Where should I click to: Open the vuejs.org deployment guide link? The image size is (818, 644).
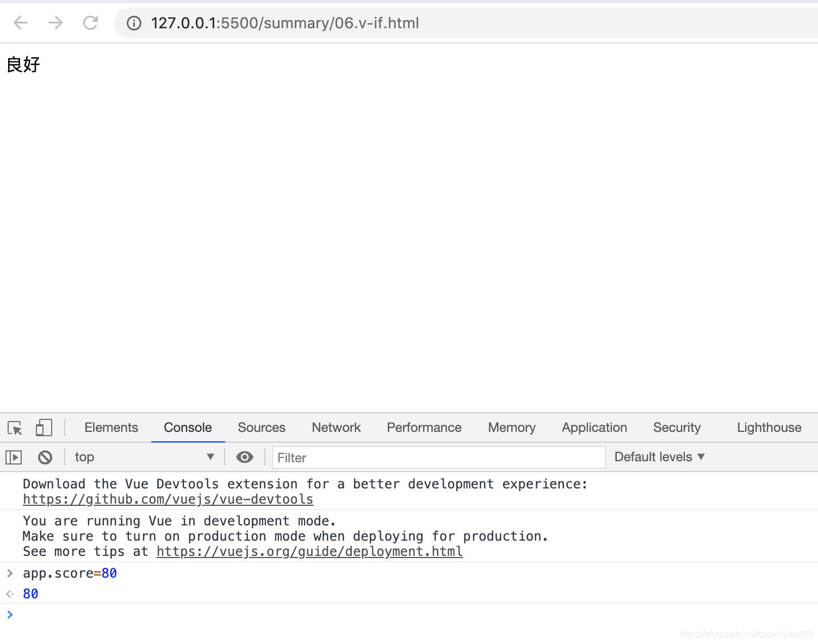309,552
